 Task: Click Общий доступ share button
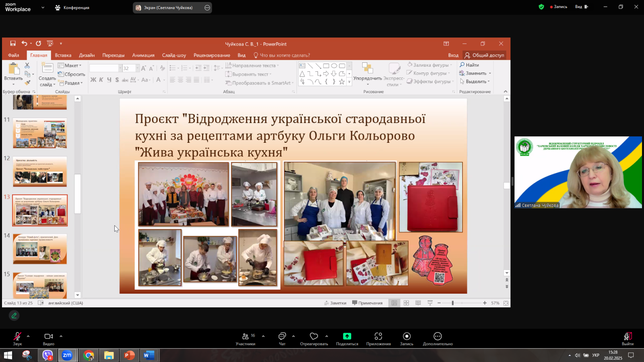point(484,55)
